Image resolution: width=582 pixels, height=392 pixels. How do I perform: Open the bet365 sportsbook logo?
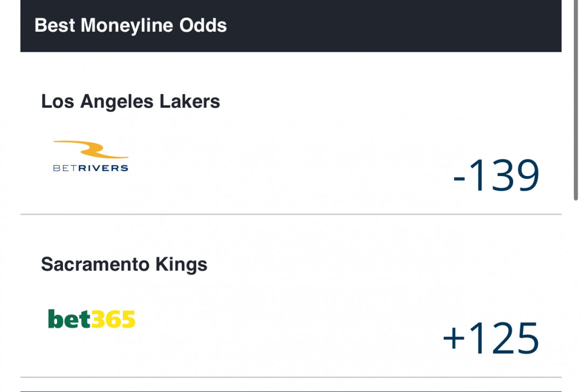(x=92, y=319)
